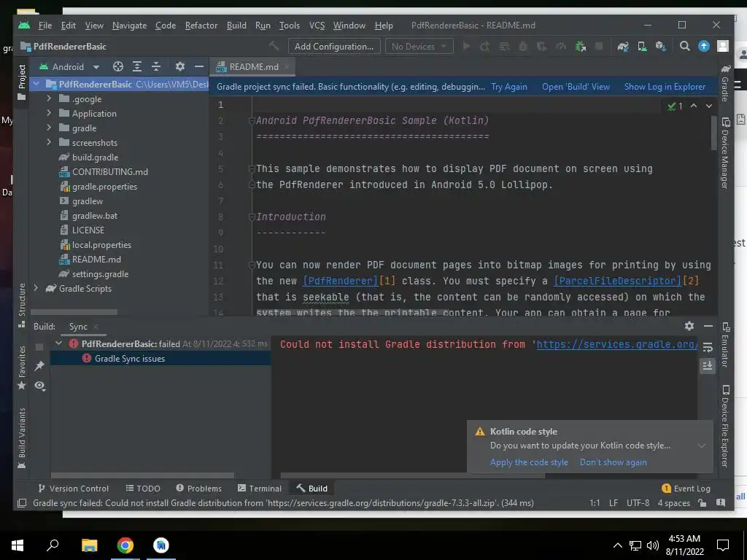Click the read-only lock icon in status bar

pyautogui.click(x=702, y=502)
